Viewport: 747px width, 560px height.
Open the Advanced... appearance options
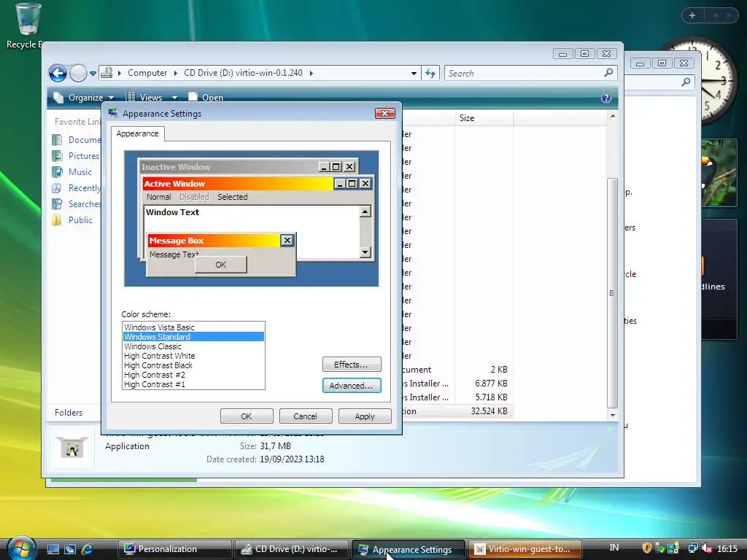[352, 386]
